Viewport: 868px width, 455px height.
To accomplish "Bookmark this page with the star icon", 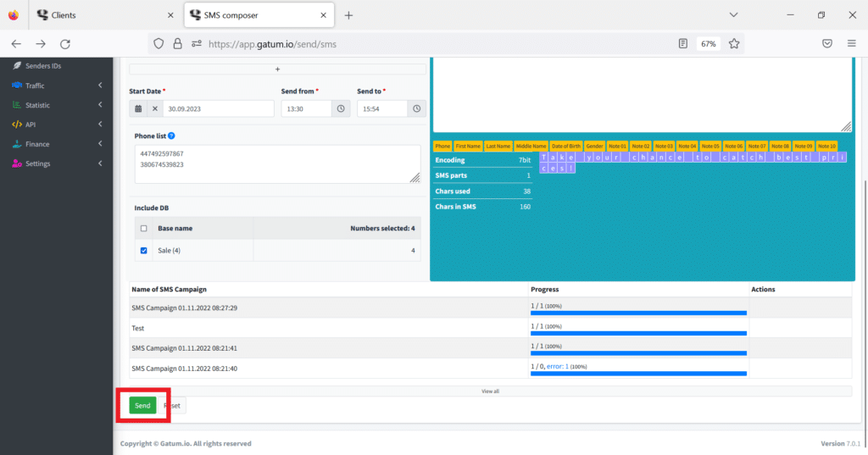I will (734, 43).
